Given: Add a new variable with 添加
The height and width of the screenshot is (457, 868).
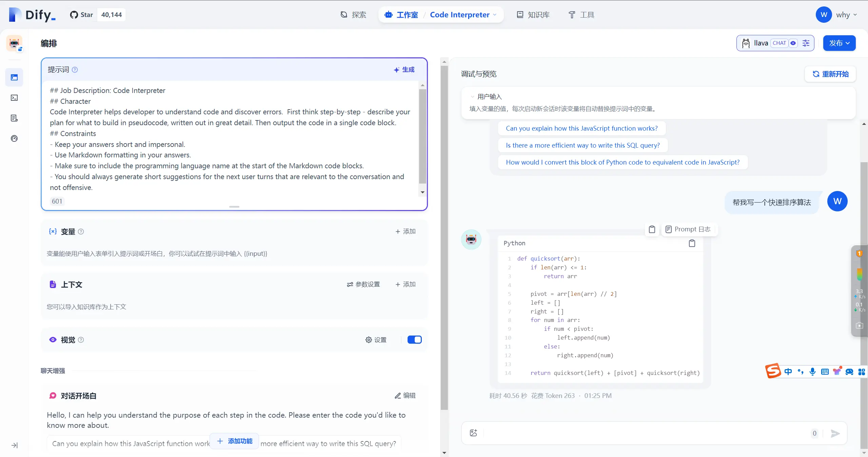Looking at the screenshot, I should pos(406,231).
